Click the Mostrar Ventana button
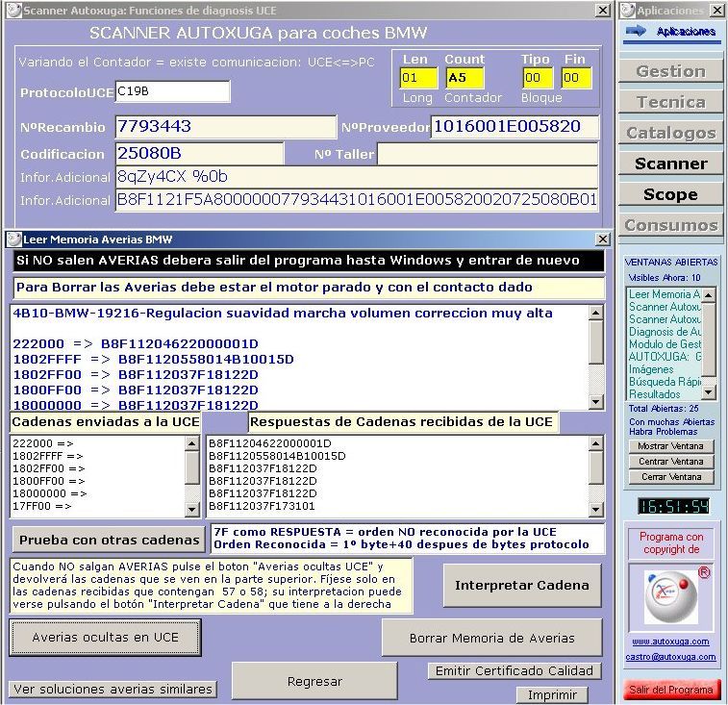728x705 pixels. [x=670, y=446]
